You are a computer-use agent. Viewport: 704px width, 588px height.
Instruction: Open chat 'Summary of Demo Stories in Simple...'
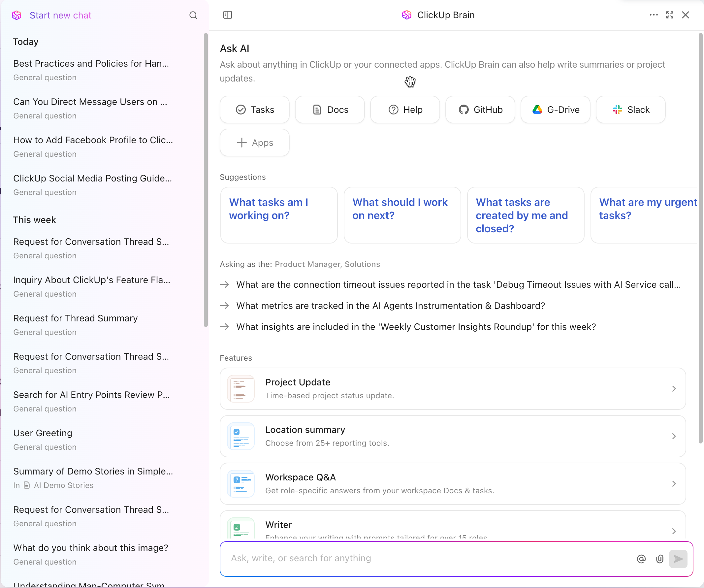pyautogui.click(x=94, y=478)
